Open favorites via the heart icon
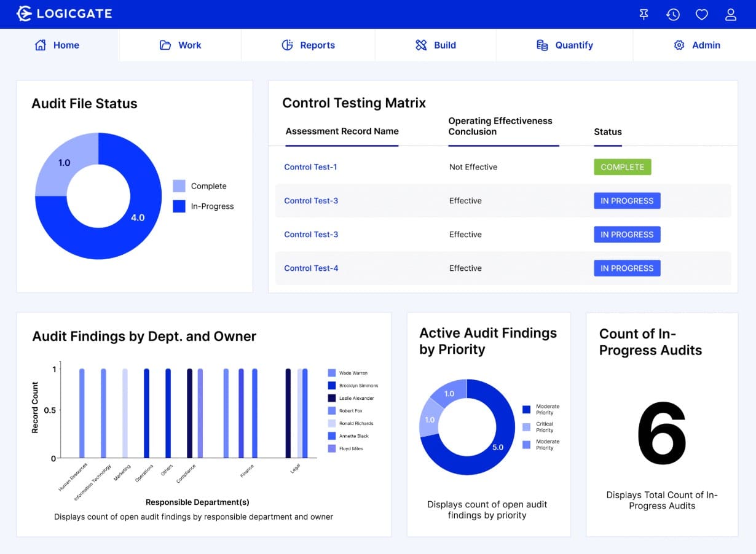The image size is (756, 554). coord(702,14)
